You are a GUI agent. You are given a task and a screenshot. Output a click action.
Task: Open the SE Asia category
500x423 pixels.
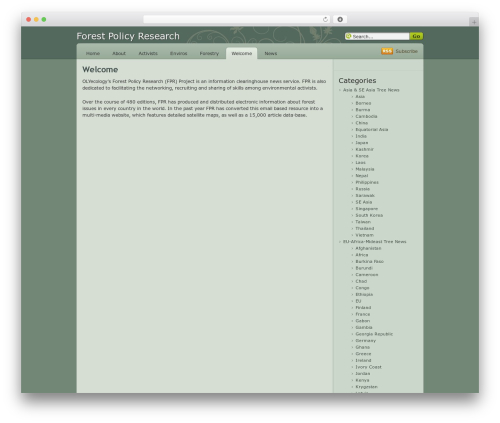pos(364,202)
